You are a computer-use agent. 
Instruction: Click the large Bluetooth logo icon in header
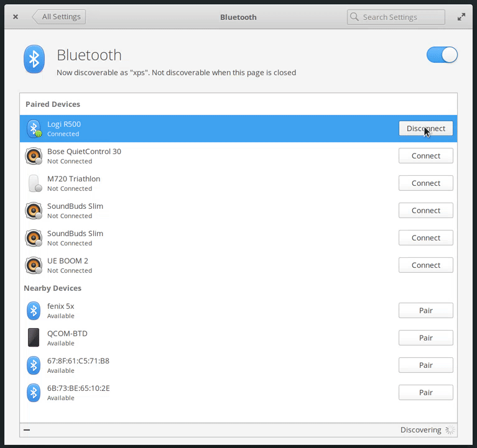point(34,59)
